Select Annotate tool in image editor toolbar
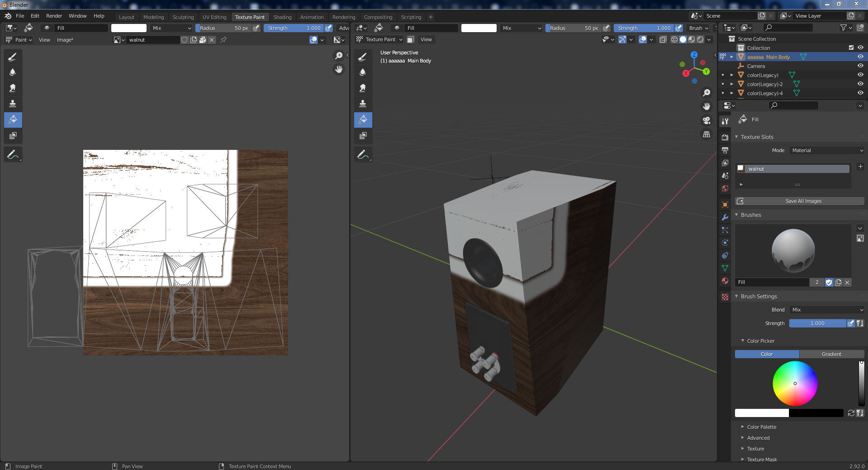Screen dimensions: 868x470 [13, 154]
